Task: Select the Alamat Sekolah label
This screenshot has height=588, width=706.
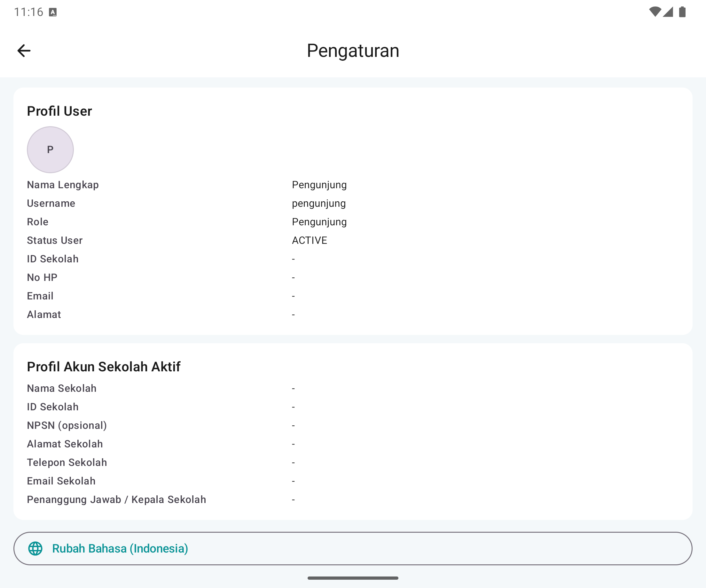Action: pyautogui.click(x=65, y=444)
